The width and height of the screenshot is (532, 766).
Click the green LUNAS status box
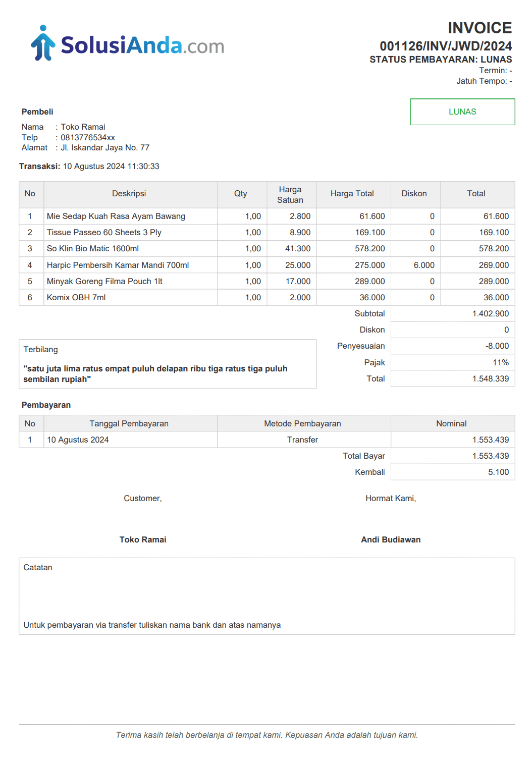[x=462, y=112]
